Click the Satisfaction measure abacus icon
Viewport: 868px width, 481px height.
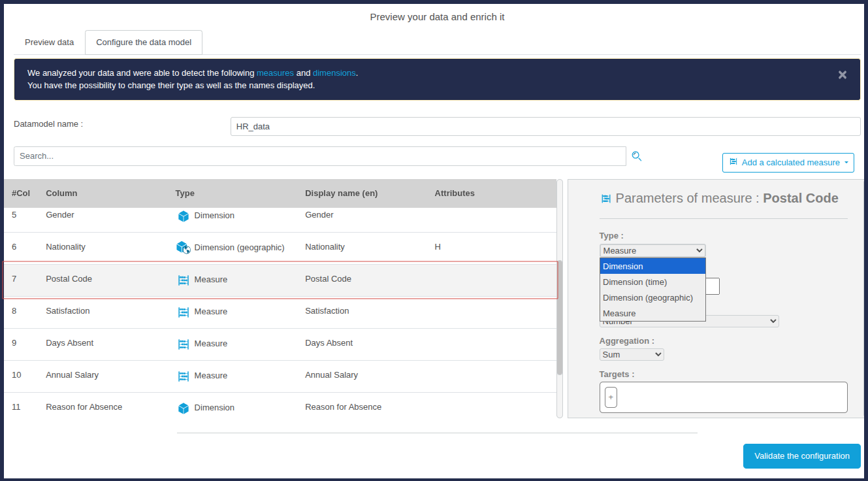click(184, 312)
